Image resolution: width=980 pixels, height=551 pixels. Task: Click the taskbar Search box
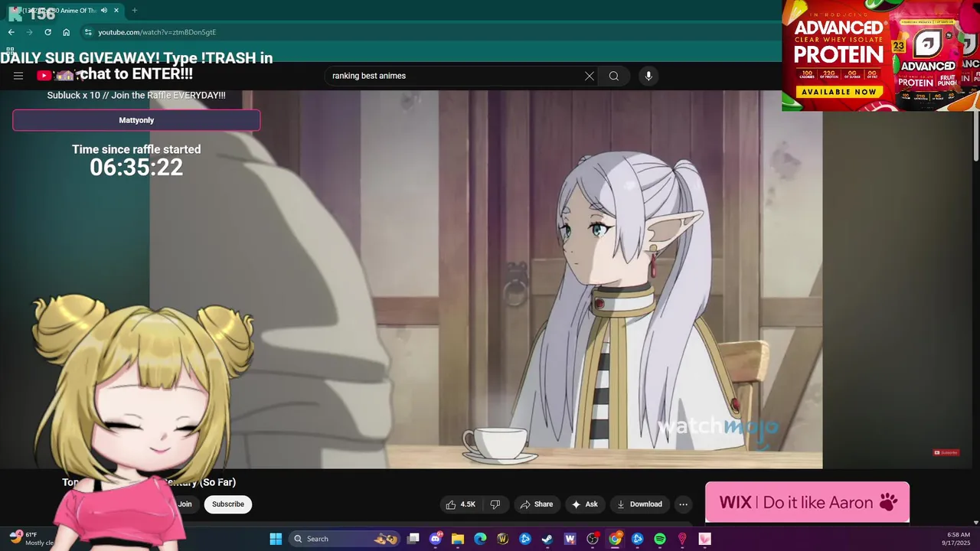pos(345,539)
